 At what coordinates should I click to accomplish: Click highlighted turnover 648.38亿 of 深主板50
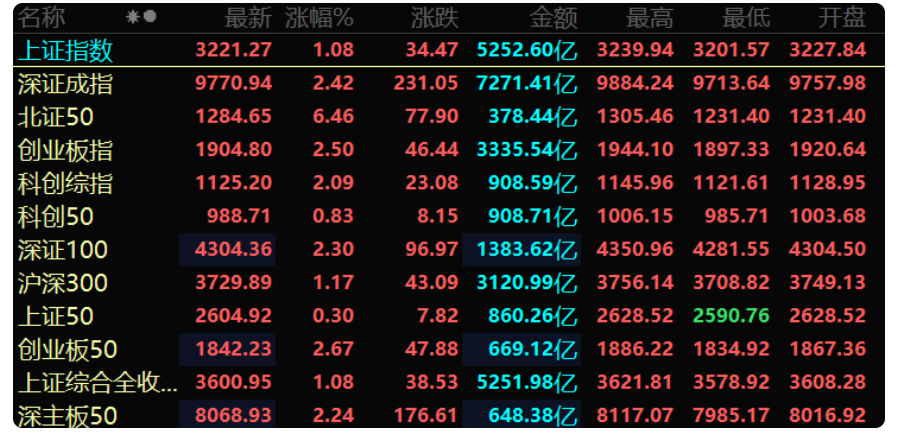click(533, 415)
